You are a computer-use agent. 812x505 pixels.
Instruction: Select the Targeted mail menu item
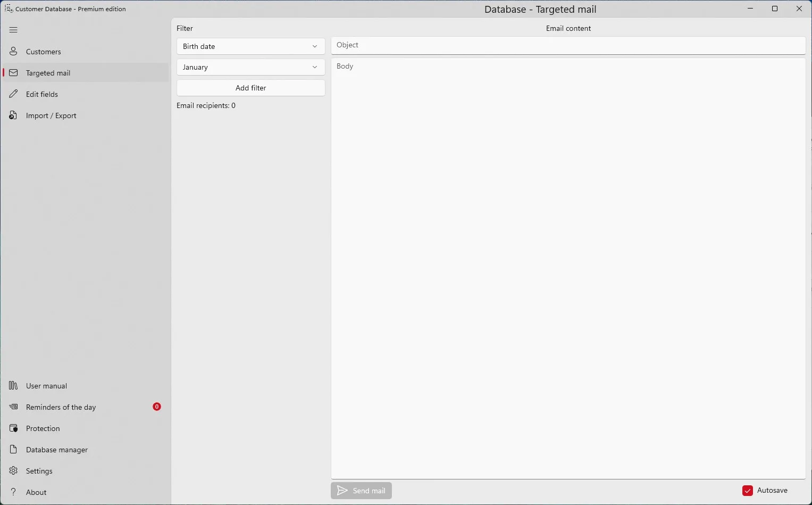86,73
